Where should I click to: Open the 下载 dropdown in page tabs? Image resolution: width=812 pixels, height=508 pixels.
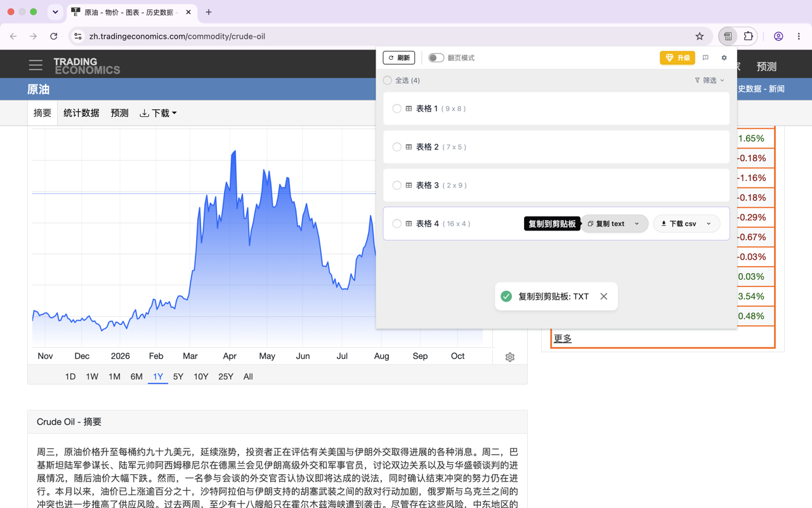(x=158, y=113)
